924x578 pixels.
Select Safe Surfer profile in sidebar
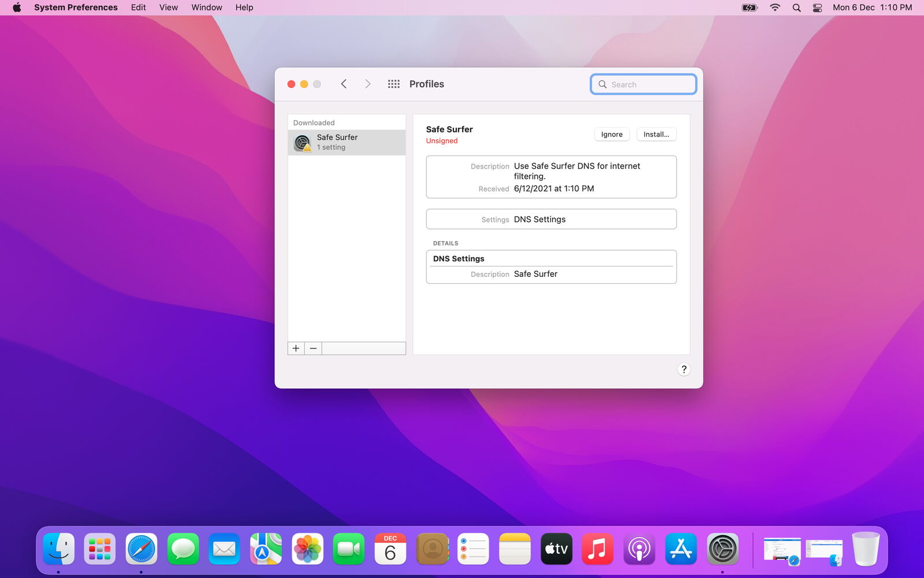tap(346, 142)
